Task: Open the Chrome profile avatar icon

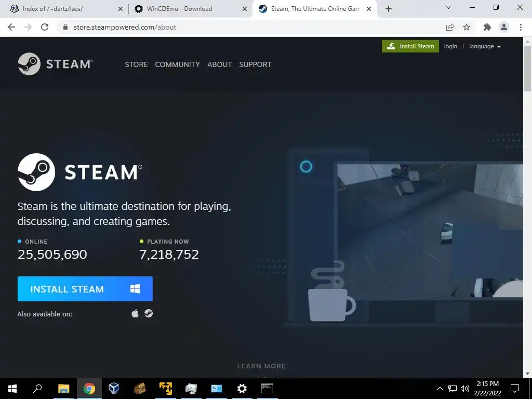Action: tap(504, 27)
